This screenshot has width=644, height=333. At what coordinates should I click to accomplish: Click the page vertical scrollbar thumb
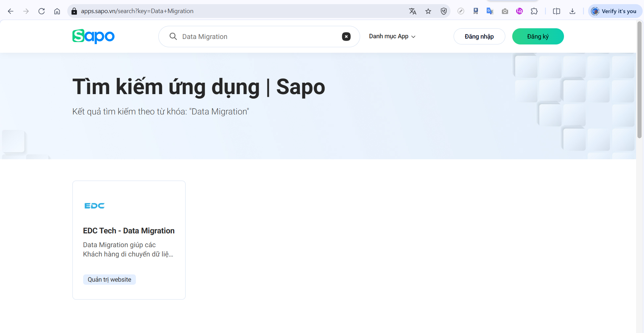tap(640, 80)
